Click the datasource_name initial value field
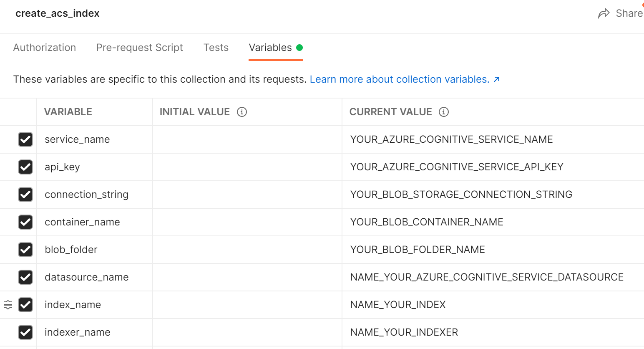Screen dimensions: 644x349 point(247,277)
